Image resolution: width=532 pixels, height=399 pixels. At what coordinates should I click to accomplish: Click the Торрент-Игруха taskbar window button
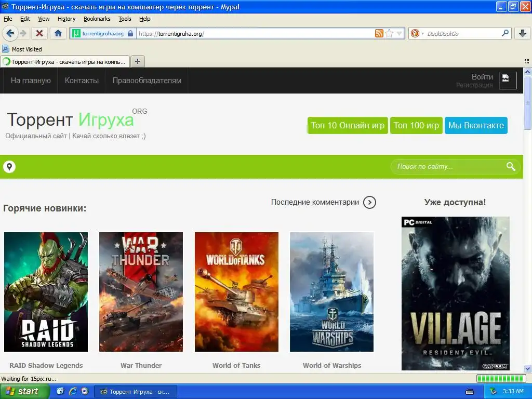136,392
